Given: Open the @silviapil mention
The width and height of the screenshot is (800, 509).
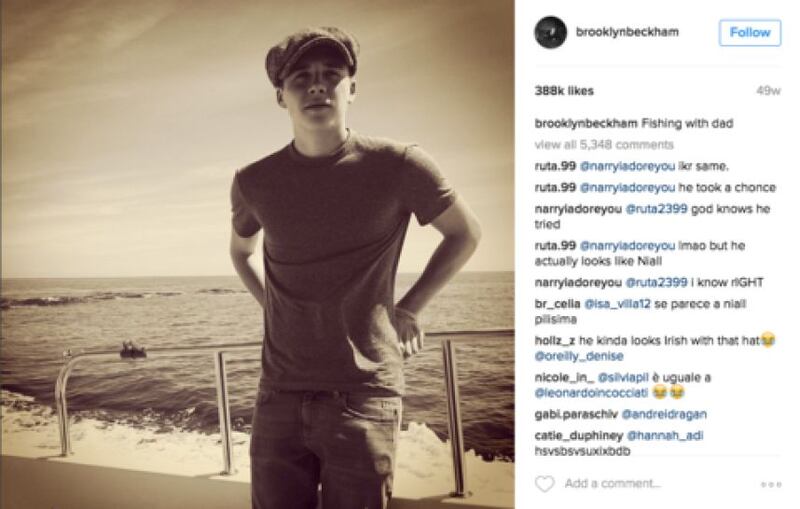Looking at the screenshot, I should click(623, 377).
